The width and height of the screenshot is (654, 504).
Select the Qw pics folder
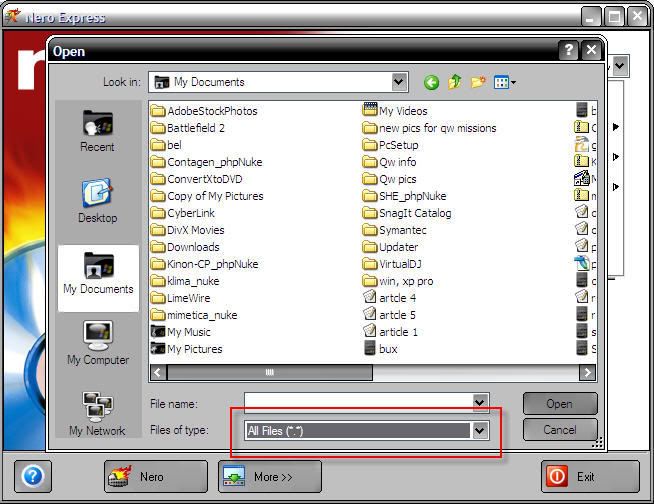pyautogui.click(x=390, y=179)
